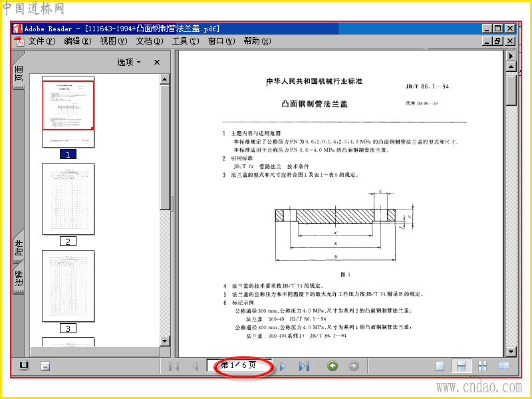This screenshot has height=399, width=532.
Task: Switch to facing pages layout
Action: (504, 365)
